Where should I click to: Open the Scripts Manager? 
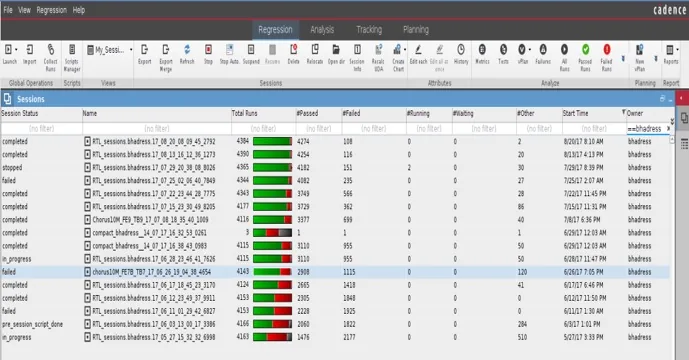point(72,58)
